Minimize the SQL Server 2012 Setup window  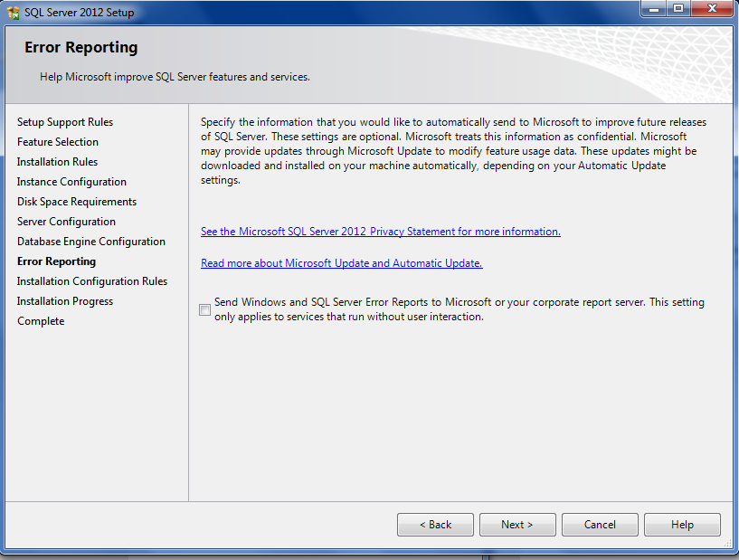point(654,8)
